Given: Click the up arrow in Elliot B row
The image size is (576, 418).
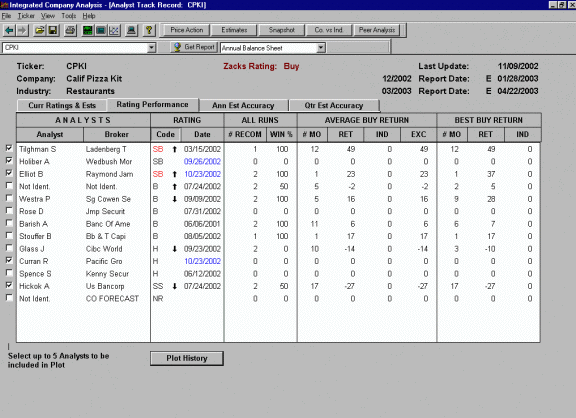Looking at the screenshot, I should [x=174, y=174].
